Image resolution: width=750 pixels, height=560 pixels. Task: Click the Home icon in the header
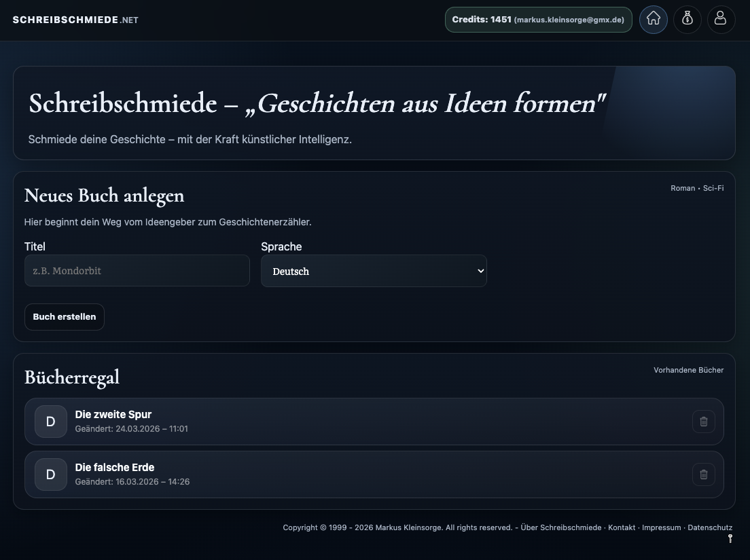(x=653, y=20)
